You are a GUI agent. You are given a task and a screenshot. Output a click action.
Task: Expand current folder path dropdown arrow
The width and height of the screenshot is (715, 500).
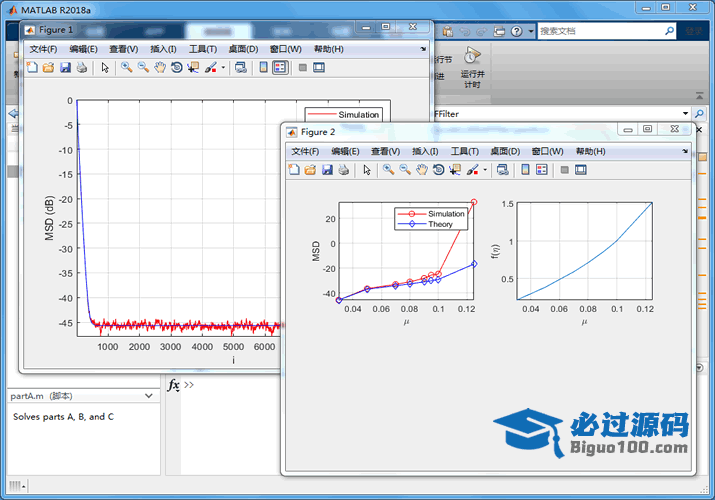coord(685,113)
